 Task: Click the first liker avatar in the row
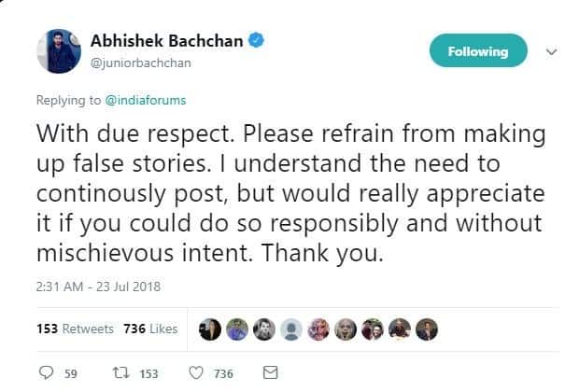pyautogui.click(x=211, y=329)
